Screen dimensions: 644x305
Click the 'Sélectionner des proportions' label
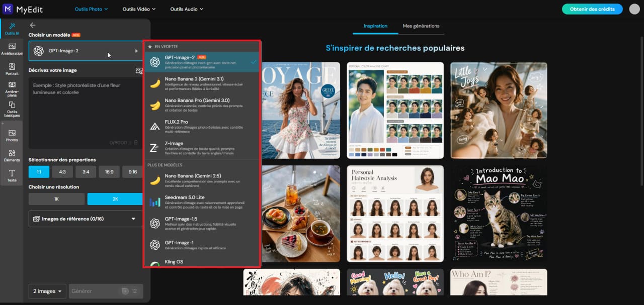[x=62, y=160]
